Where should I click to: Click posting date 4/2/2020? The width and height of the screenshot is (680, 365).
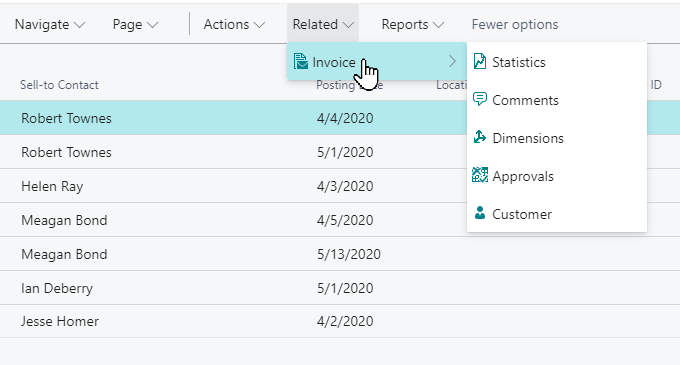(345, 321)
